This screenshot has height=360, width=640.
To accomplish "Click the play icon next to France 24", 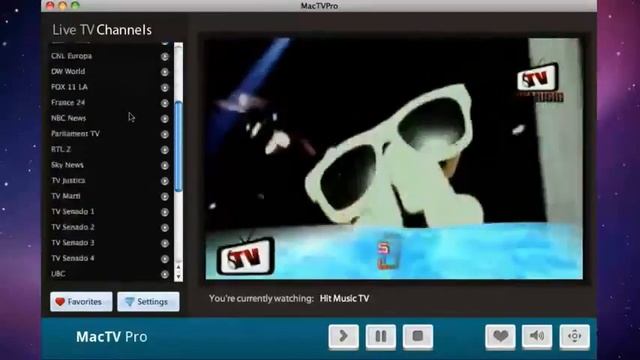I will point(164,103).
